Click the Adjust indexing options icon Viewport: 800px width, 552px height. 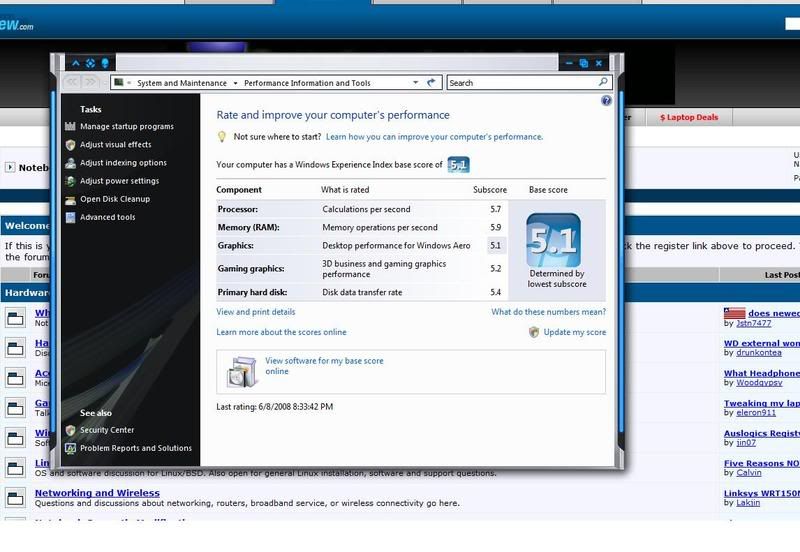pos(70,163)
